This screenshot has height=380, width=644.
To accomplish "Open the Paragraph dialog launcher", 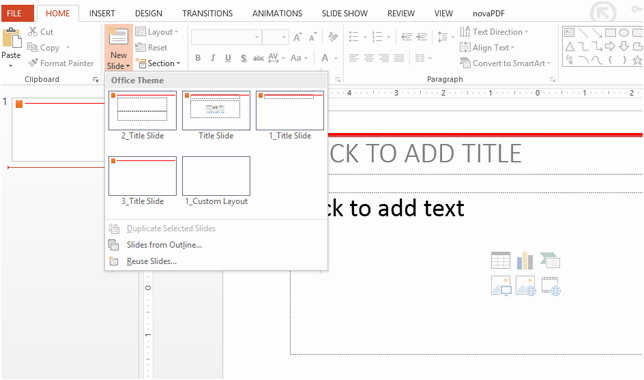I will point(553,80).
